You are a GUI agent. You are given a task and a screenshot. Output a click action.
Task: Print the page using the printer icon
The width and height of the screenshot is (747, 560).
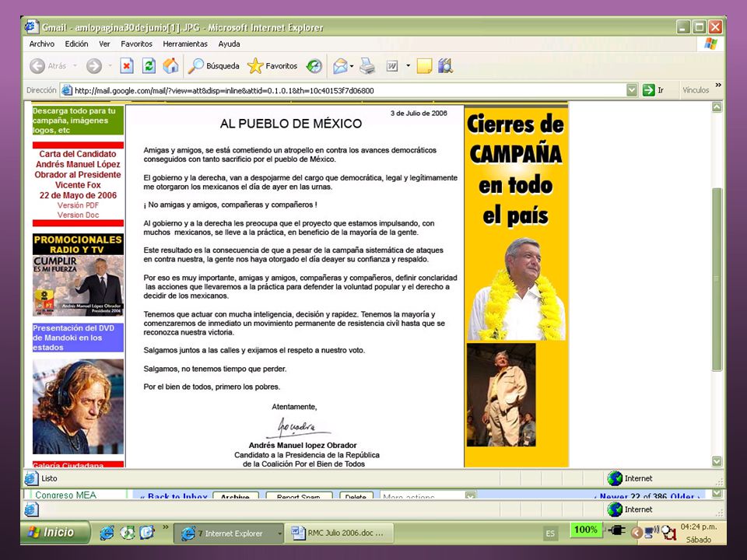[367, 65]
